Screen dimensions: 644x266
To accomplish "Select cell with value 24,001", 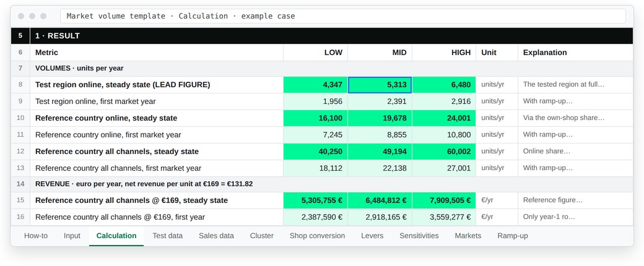I will 444,118.
